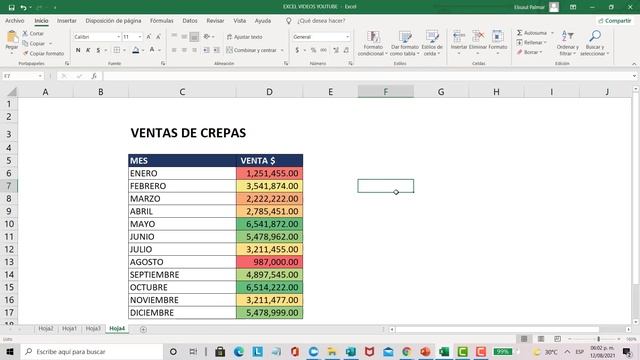
Task: Click Autosuma sigma button
Action: (x=532, y=33)
